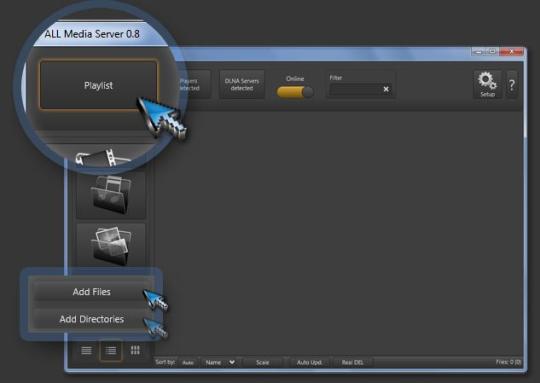
Task: Close the ALL Media Server window
Action: [x=511, y=52]
